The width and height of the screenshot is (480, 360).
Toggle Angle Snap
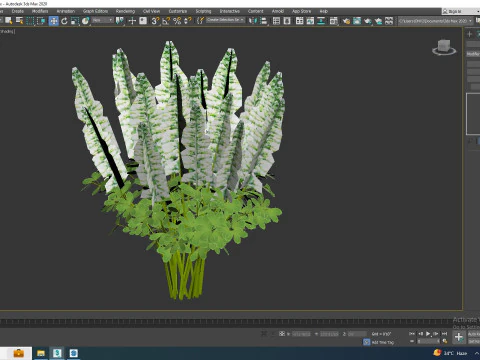[166, 21]
